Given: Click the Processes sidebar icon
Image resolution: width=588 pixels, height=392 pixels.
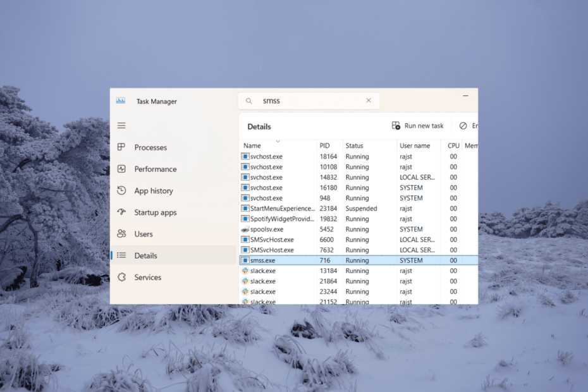Looking at the screenshot, I should tap(121, 147).
